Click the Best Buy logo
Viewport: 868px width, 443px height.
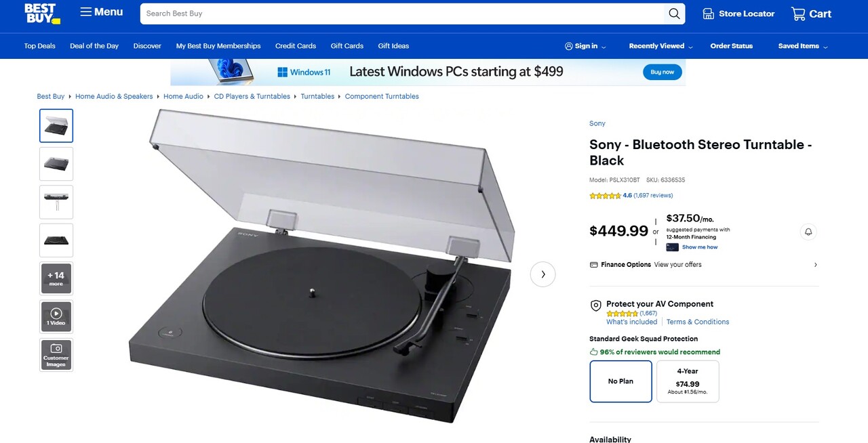(x=42, y=14)
